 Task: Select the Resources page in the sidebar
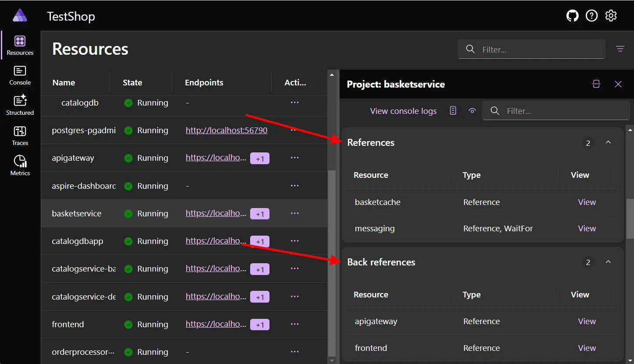(20, 45)
